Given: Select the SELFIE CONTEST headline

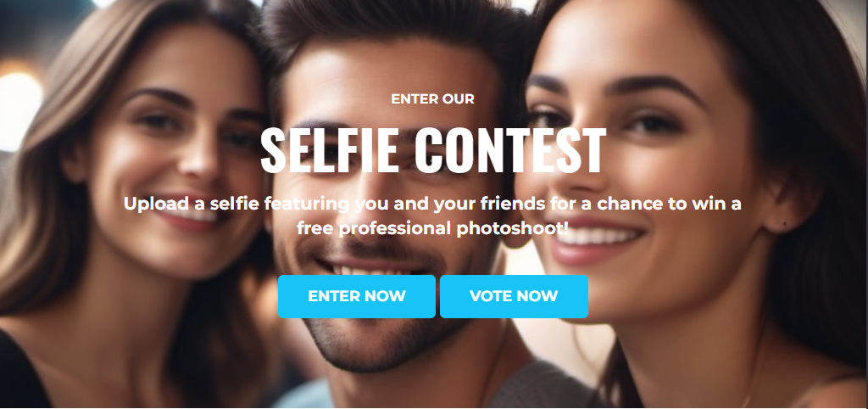Looking at the screenshot, I should tap(433, 151).
